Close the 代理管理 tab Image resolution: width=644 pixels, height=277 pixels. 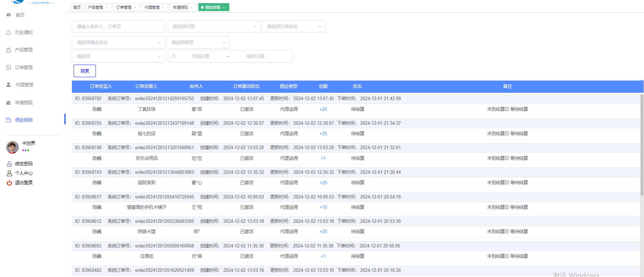[163, 7]
